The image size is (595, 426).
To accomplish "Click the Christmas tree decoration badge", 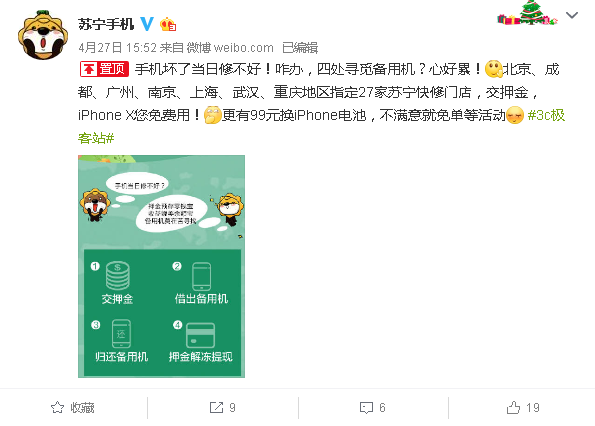I will (x=528, y=13).
